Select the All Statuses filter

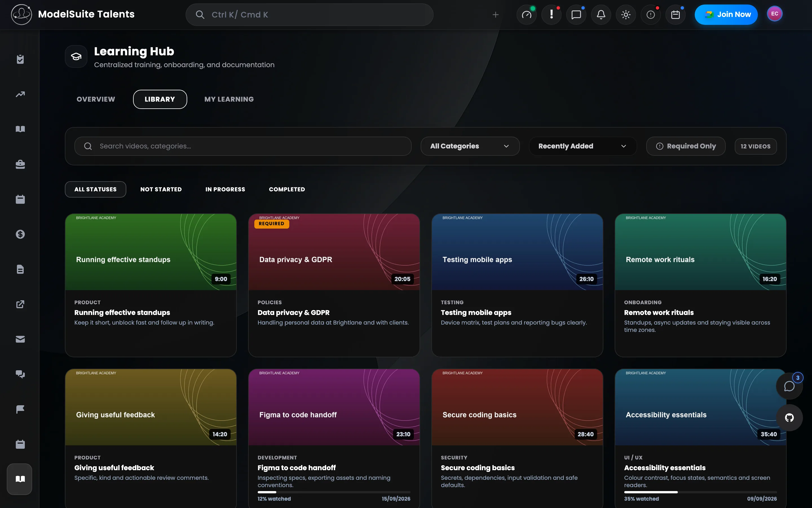(x=96, y=189)
